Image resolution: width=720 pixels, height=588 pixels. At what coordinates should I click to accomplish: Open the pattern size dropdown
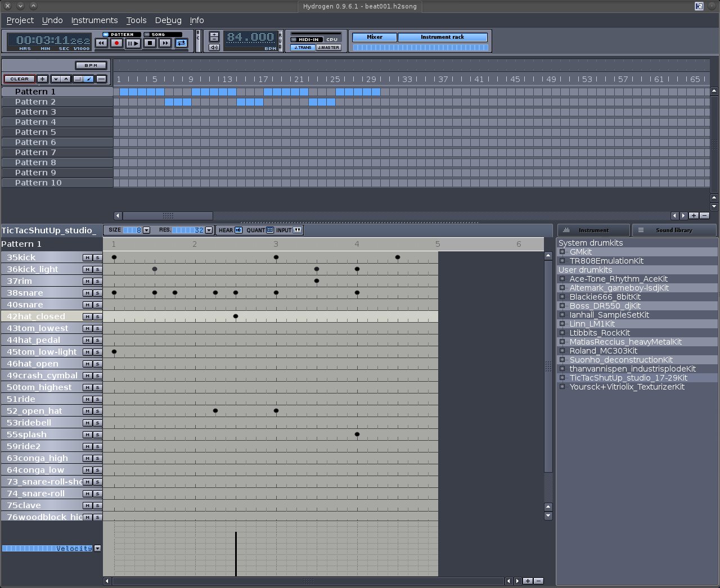coord(147,230)
